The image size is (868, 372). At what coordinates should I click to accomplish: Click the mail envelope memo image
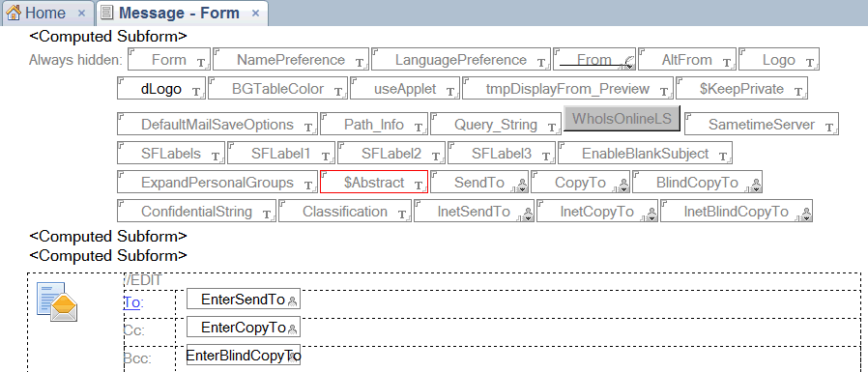tap(57, 301)
